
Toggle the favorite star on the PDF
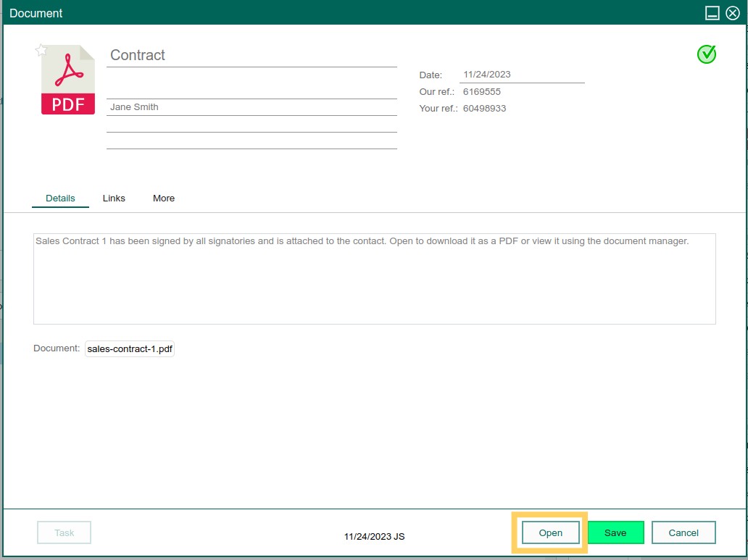point(41,50)
